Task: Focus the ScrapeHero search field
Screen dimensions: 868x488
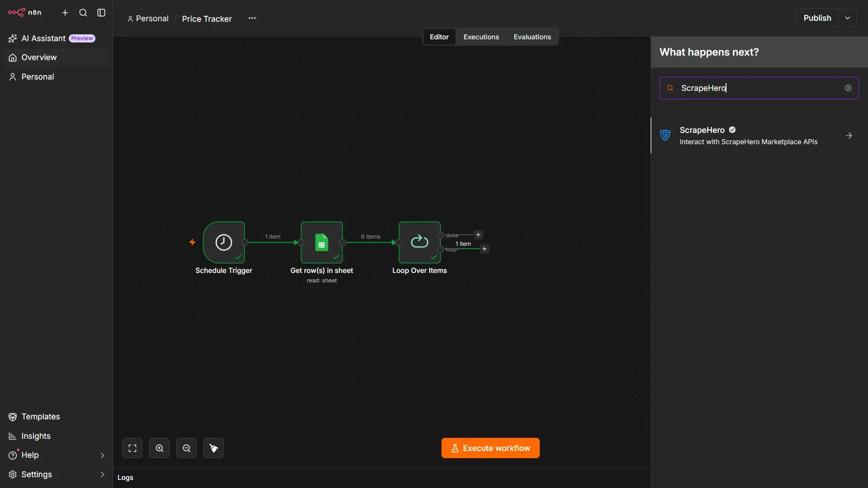Action: 759,88
